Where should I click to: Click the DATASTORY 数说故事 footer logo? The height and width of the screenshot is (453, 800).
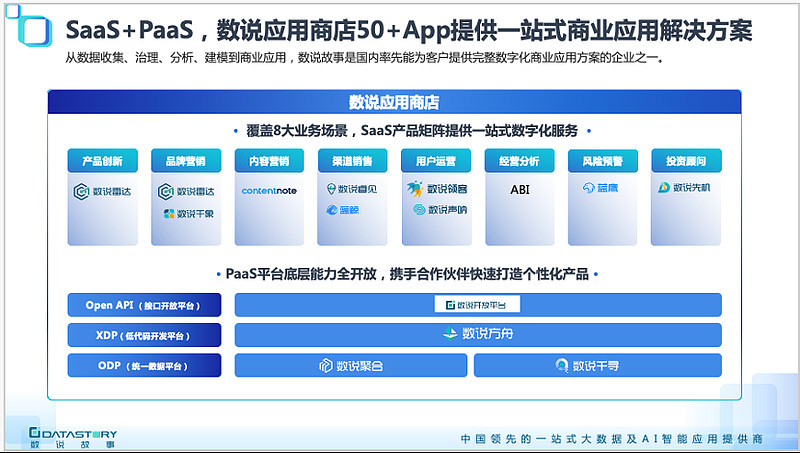click(x=72, y=438)
